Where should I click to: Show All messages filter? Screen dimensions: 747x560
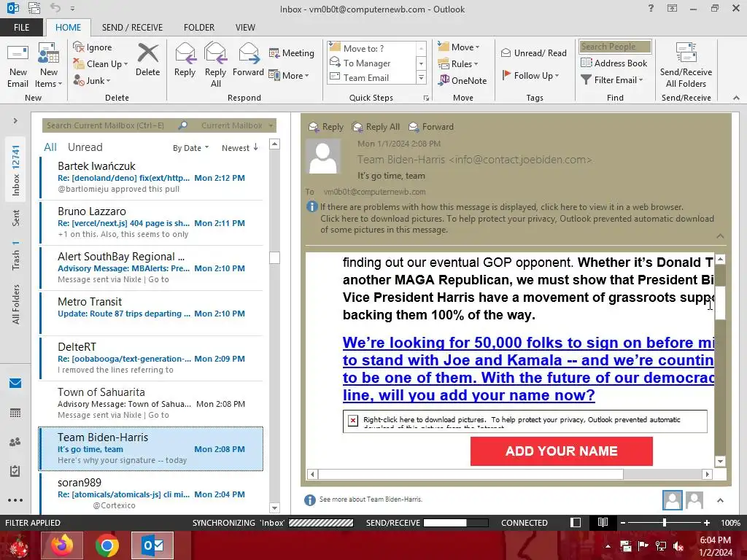(50, 147)
